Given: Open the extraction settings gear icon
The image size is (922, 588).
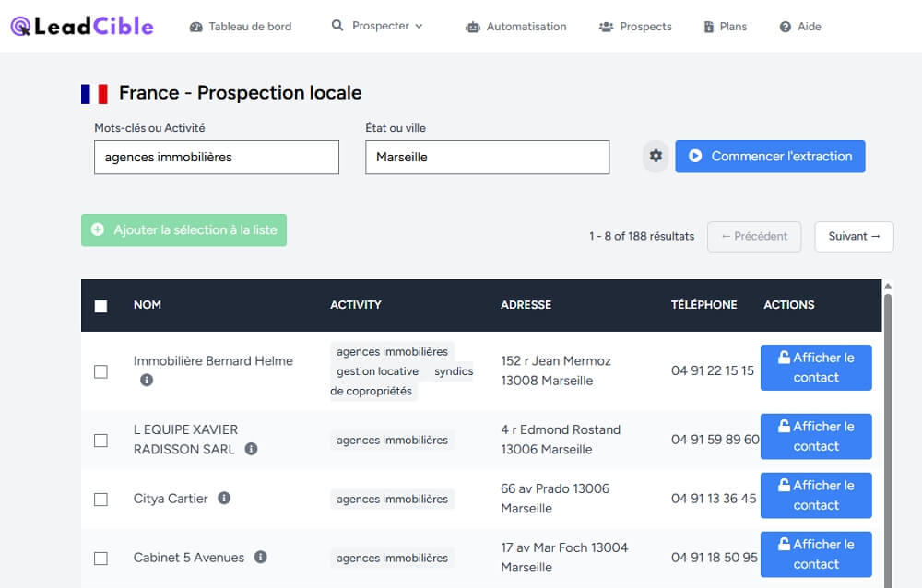Looking at the screenshot, I should click(x=655, y=156).
